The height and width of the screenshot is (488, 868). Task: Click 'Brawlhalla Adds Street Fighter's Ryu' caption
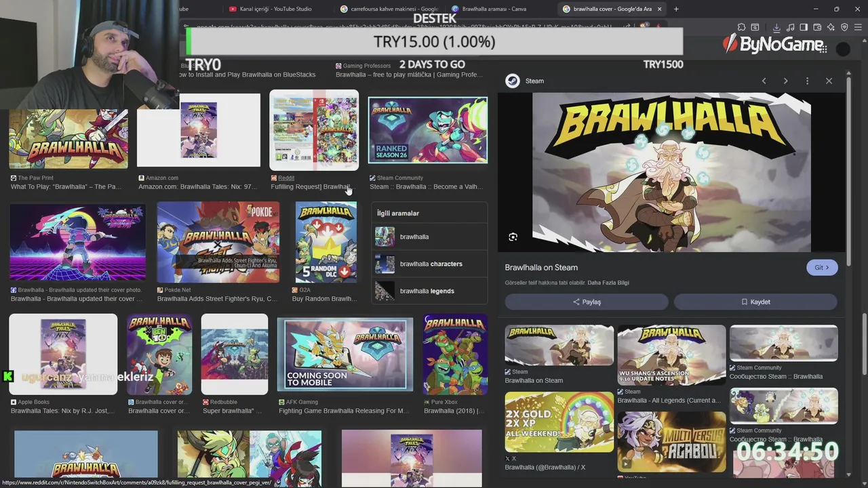217,298
